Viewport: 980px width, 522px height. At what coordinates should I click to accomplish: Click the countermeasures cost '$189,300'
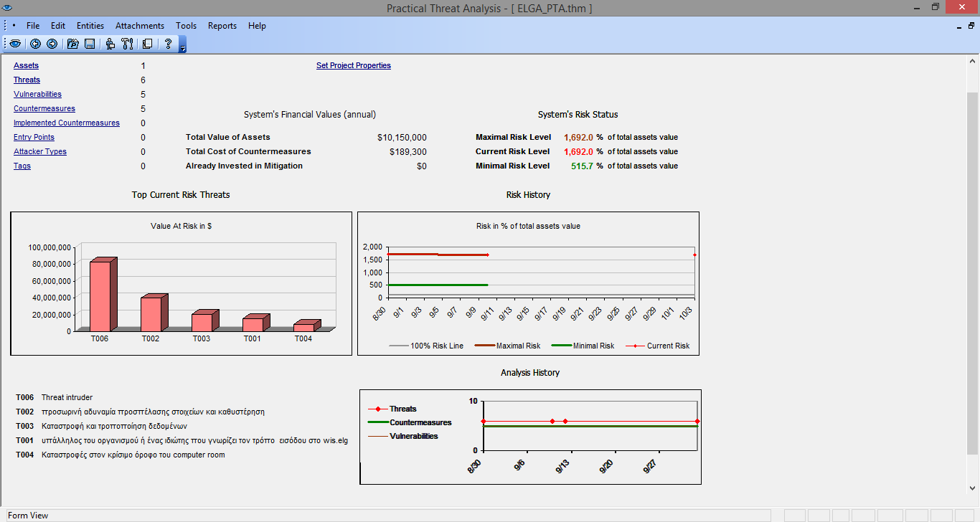coord(408,151)
